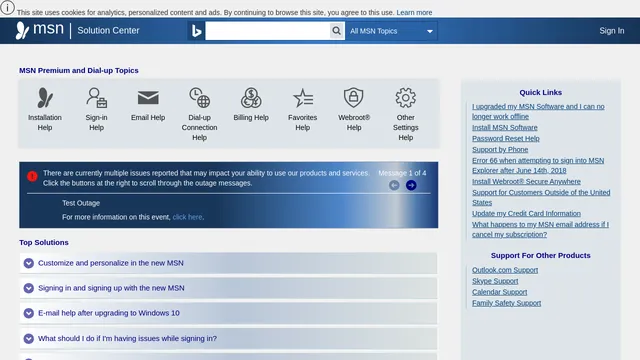Open Dial-up Connection Help icon
Image resolution: width=640 pixels, height=360 pixels.
(199, 98)
